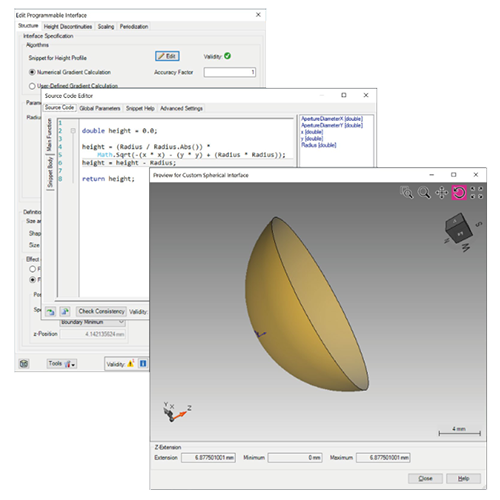Image resolution: width=500 pixels, height=500 pixels.
Task: Activate the pan arrows tool
Action: [442, 192]
